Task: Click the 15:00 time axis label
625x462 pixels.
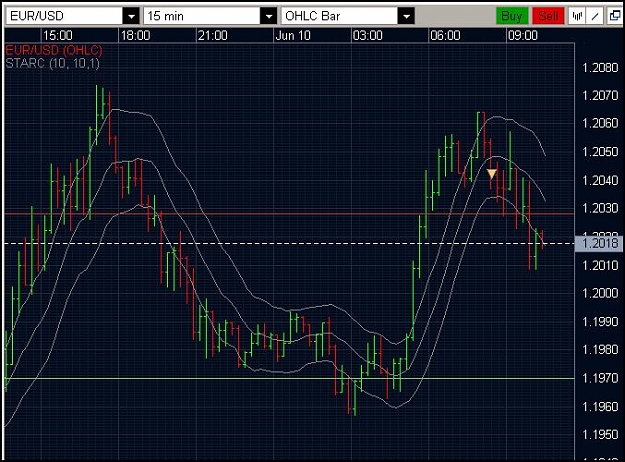Action: [57, 35]
